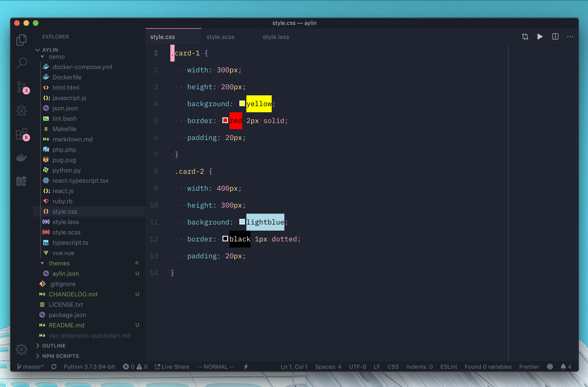Switch to the style.less tab
The height and width of the screenshot is (387, 588).
click(x=276, y=37)
